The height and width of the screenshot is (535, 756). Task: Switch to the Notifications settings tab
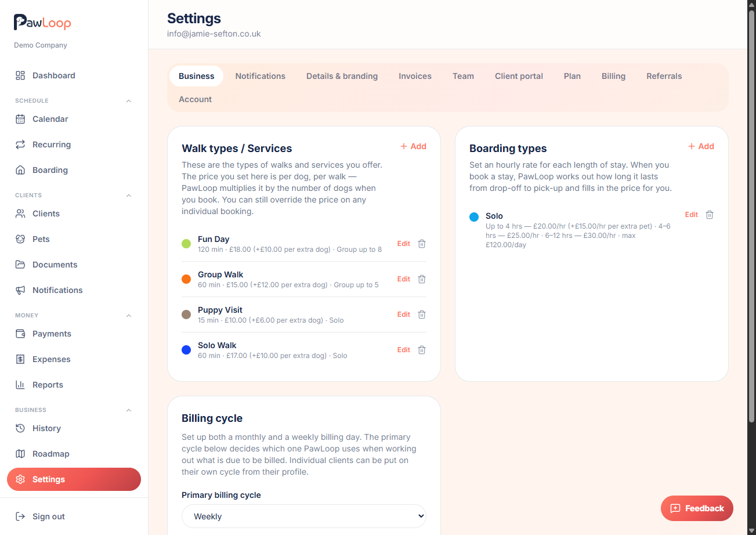tap(261, 76)
